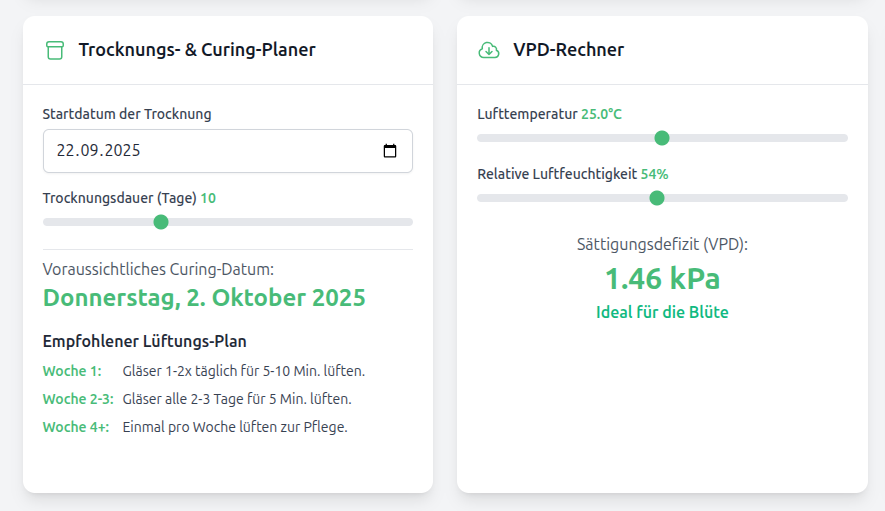Click the 1.46 kPa VPD result

tap(662, 278)
